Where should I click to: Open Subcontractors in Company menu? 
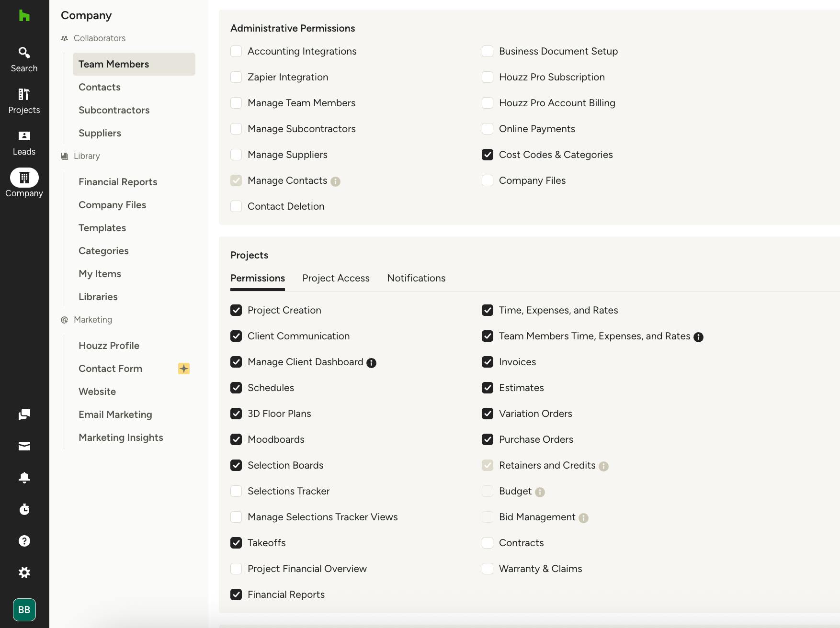(114, 110)
